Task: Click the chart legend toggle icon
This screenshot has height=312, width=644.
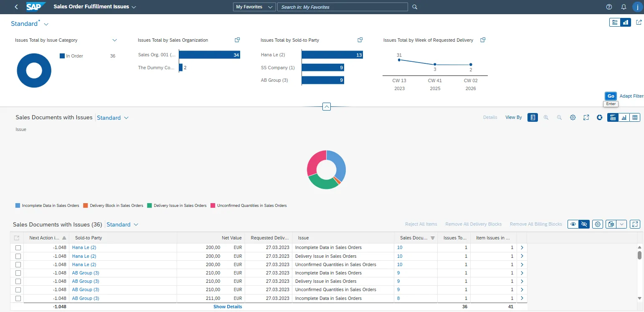Action: (532, 118)
